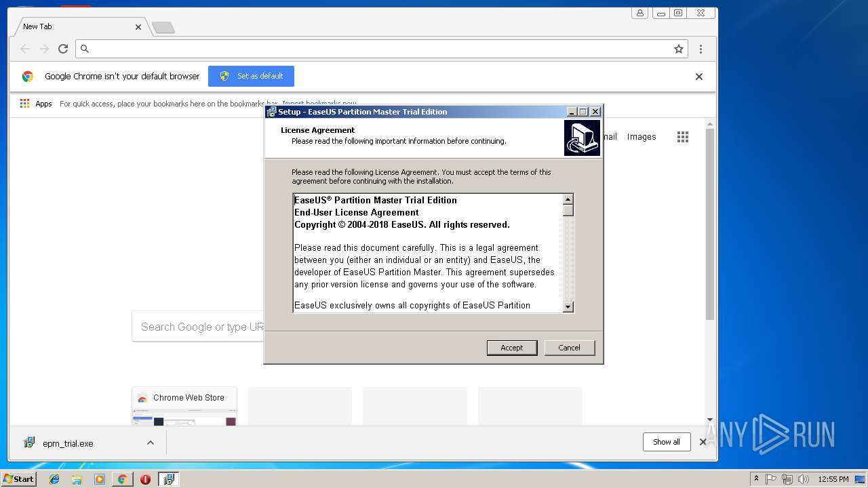Show all downloads
This screenshot has height=488, width=868.
pyautogui.click(x=667, y=442)
